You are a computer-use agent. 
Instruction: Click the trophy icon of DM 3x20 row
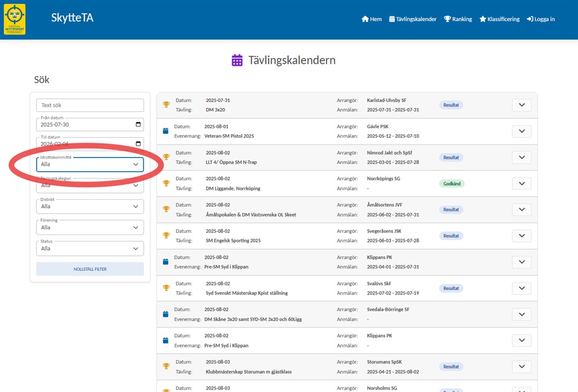[x=166, y=104]
